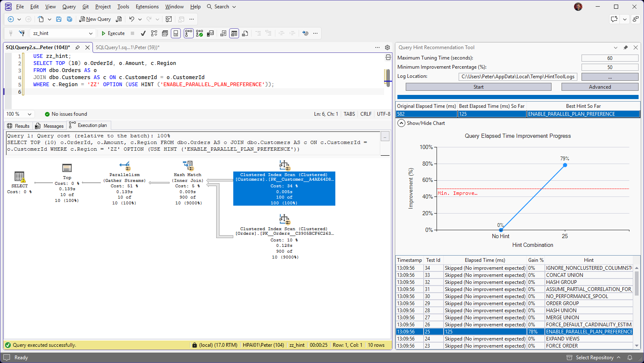Click the Navigate Backward icon
Screen dimensions: 644x363
[x=11, y=19]
